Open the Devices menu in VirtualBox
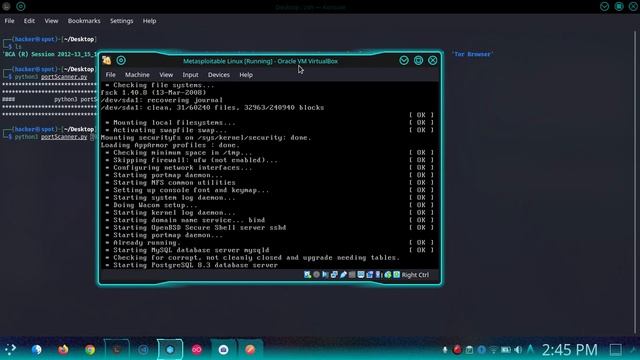This screenshot has width=640, height=360. click(x=219, y=75)
